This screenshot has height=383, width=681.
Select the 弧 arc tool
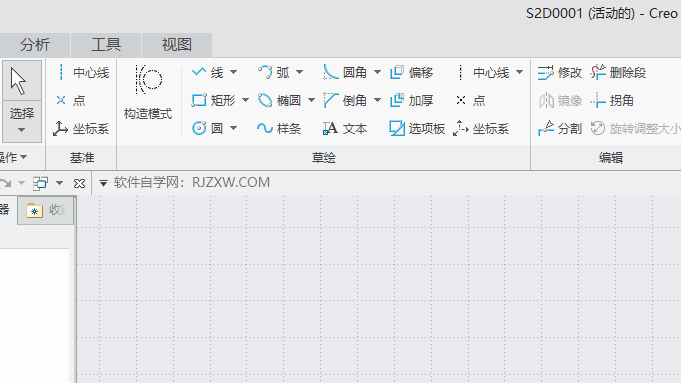[x=274, y=73]
